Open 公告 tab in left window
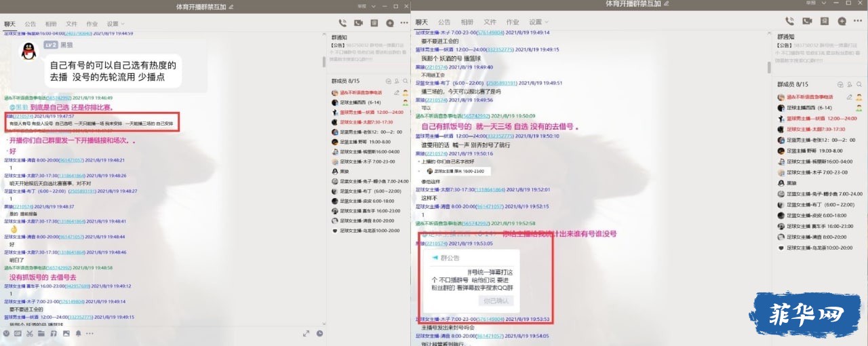868x346 pixels. click(31, 24)
